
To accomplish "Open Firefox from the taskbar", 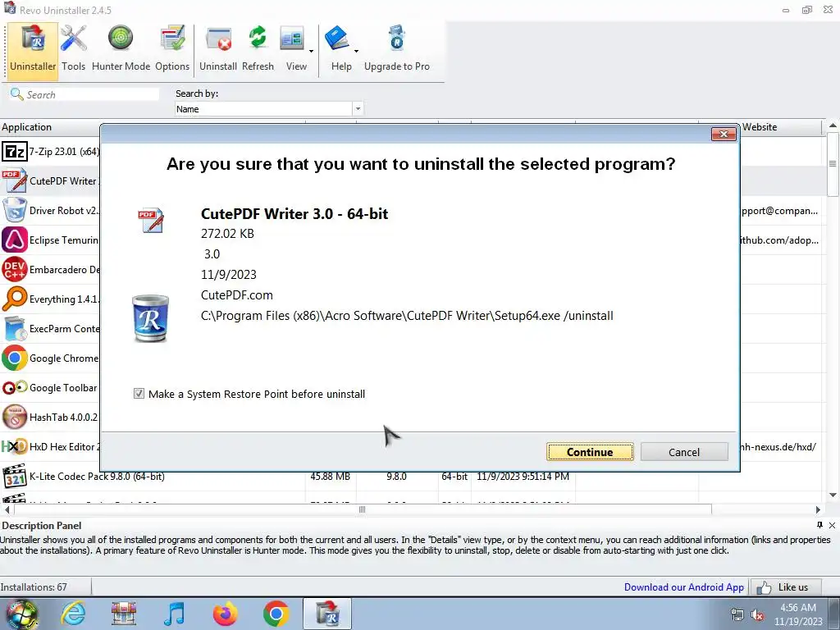I will [225, 614].
